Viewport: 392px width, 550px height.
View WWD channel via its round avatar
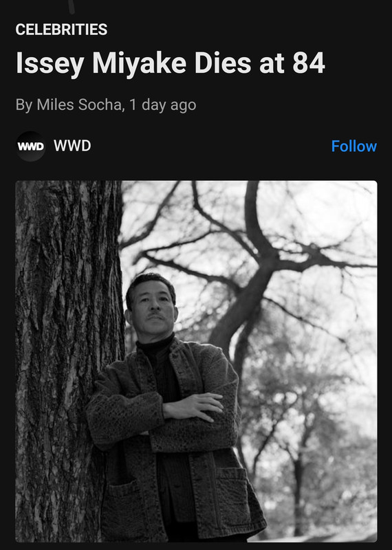(31, 146)
